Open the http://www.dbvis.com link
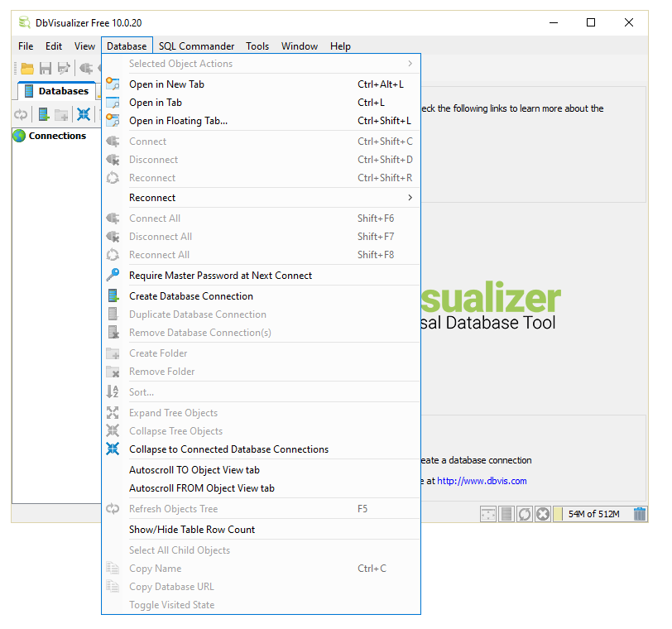 [482, 481]
